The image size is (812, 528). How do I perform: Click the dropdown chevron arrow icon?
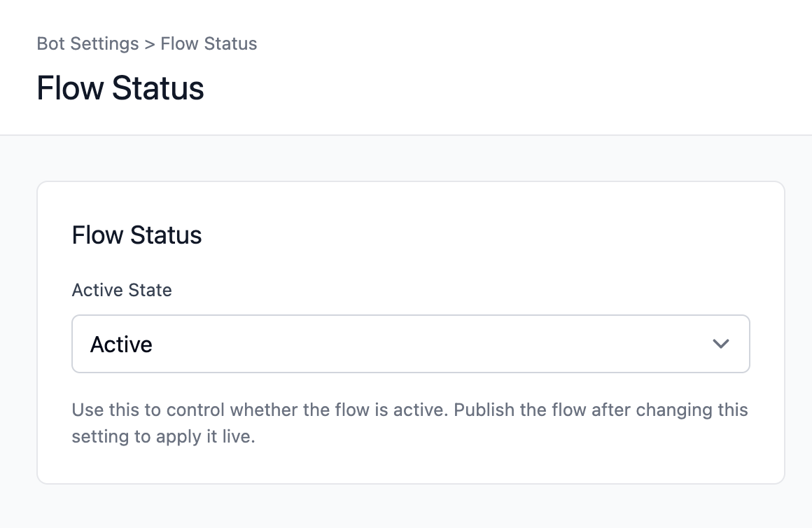click(x=720, y=344)
